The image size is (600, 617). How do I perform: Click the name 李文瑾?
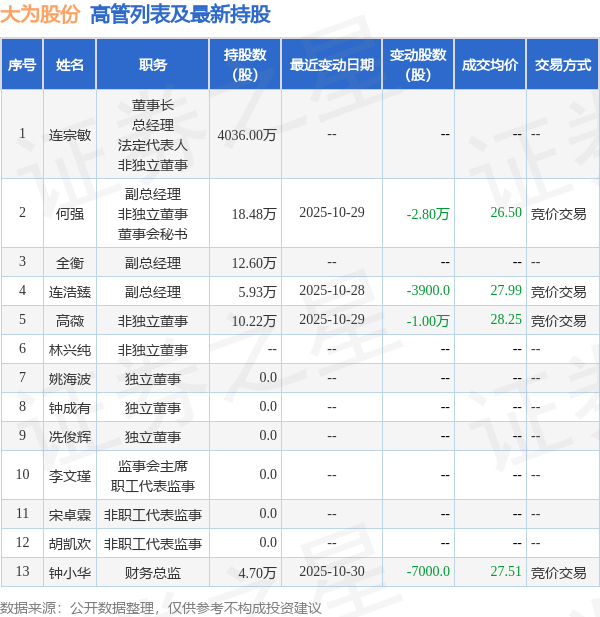(70, 476)
